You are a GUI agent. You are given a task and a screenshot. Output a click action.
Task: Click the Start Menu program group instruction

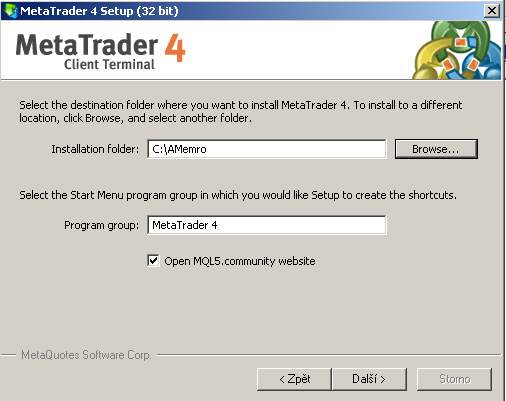pos(238,195)
